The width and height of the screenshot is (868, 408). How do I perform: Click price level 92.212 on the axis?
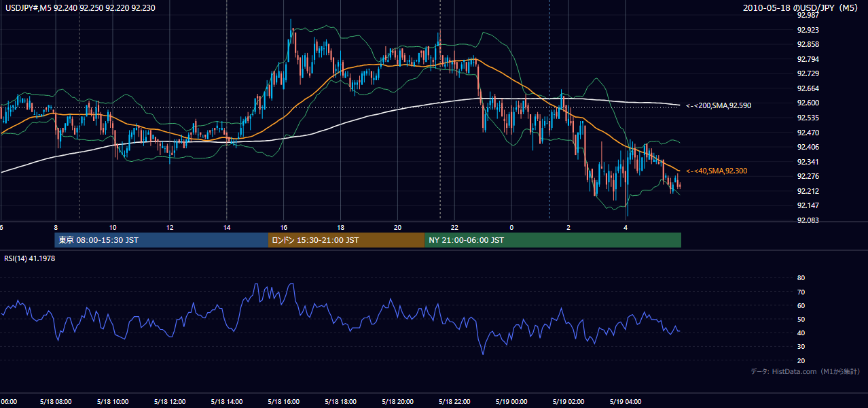[808, 191]
